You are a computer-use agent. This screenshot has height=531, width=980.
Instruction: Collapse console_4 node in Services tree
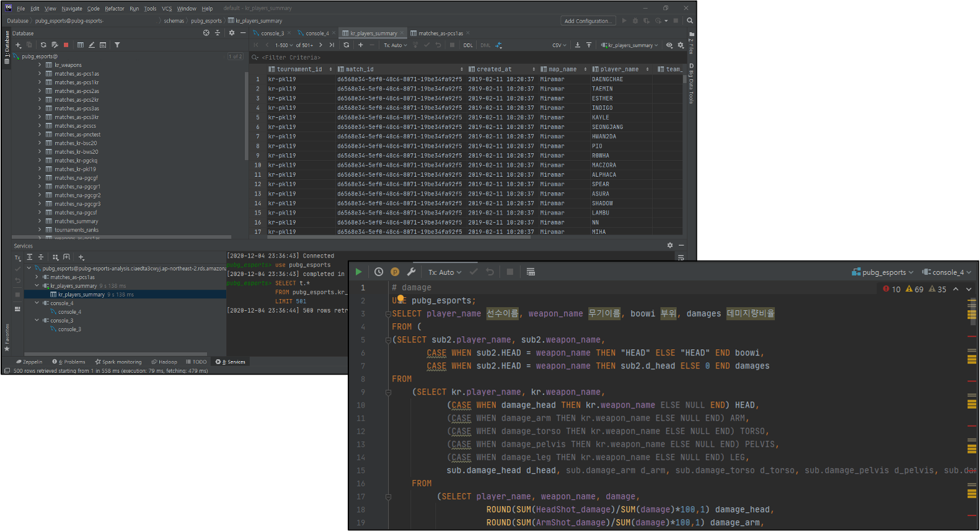point(37,303)
